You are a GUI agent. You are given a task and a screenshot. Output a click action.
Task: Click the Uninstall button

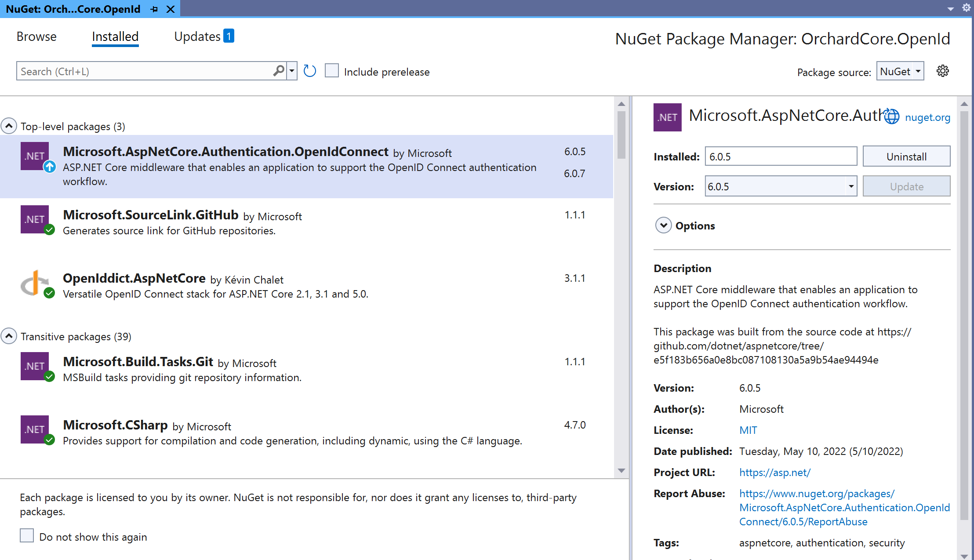(906, 156)
